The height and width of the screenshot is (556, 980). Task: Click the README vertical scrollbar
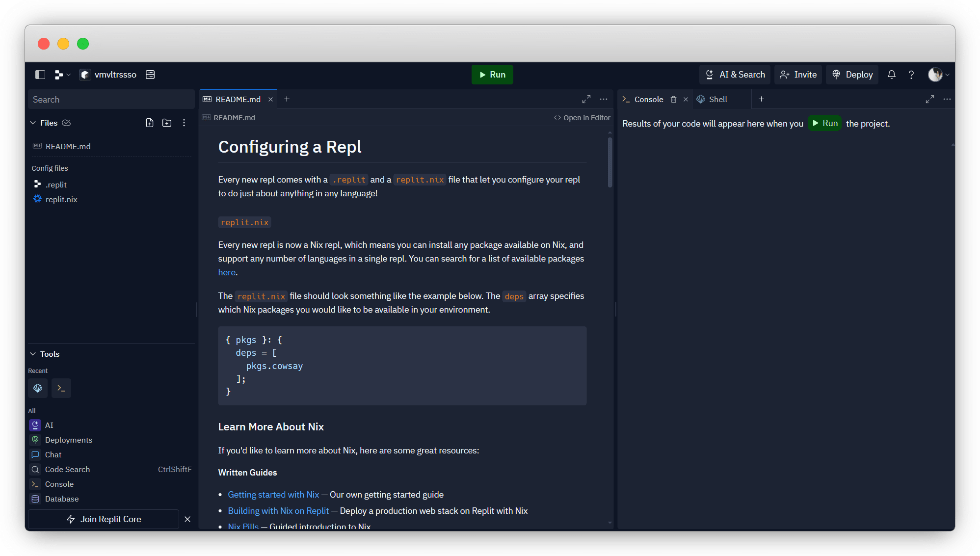click(x=610, y=162)
